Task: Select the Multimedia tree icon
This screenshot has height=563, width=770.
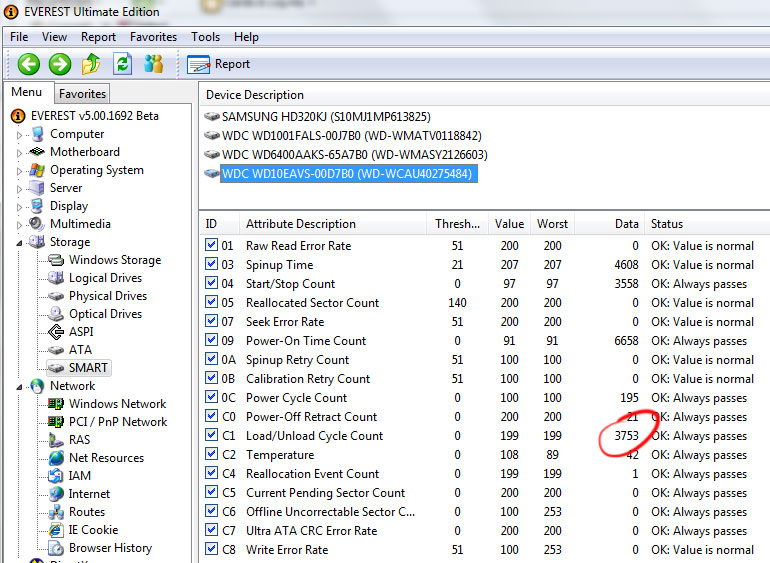Action: (x=37, y=224)
